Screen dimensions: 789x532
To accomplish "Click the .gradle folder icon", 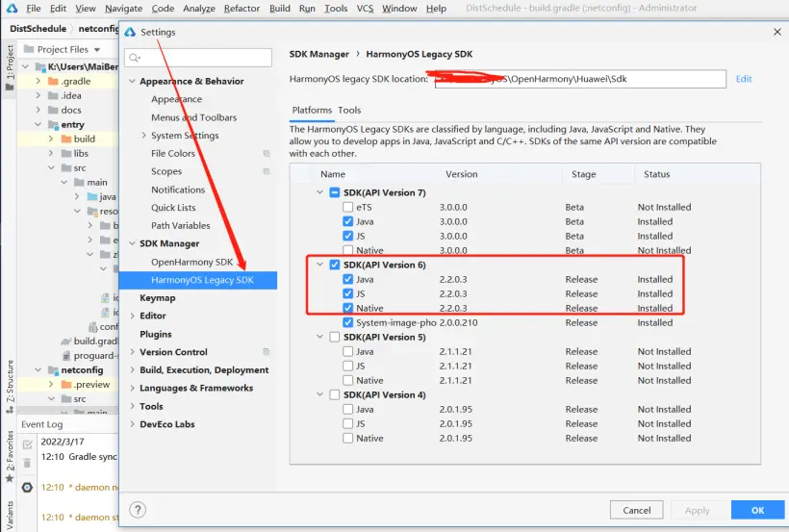I will (x=53, y=81).
